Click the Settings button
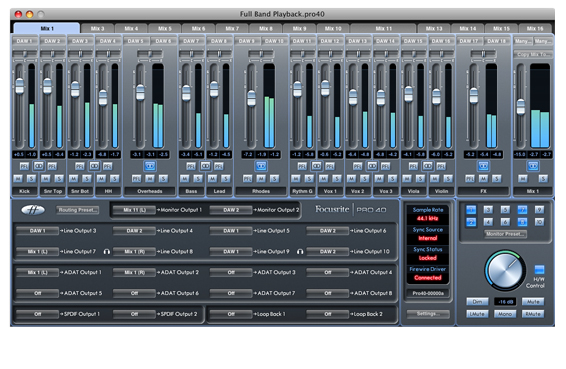The image size is (566, 369). [x=428, y=314]
